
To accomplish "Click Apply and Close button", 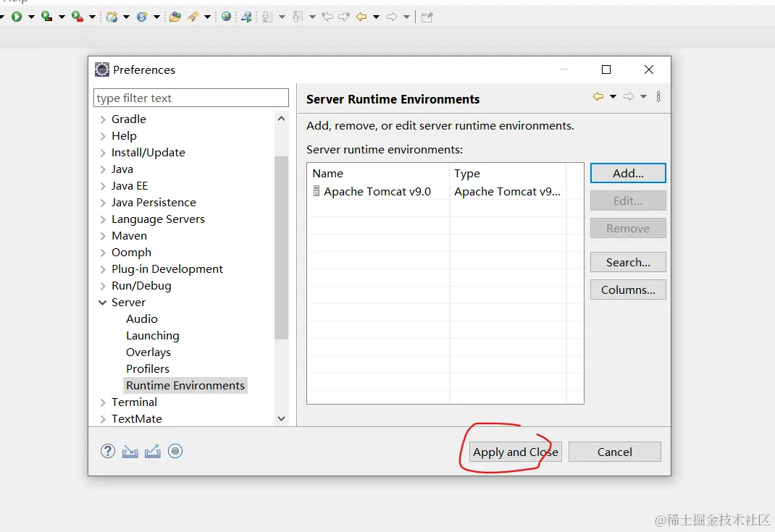I will (516, 452).
